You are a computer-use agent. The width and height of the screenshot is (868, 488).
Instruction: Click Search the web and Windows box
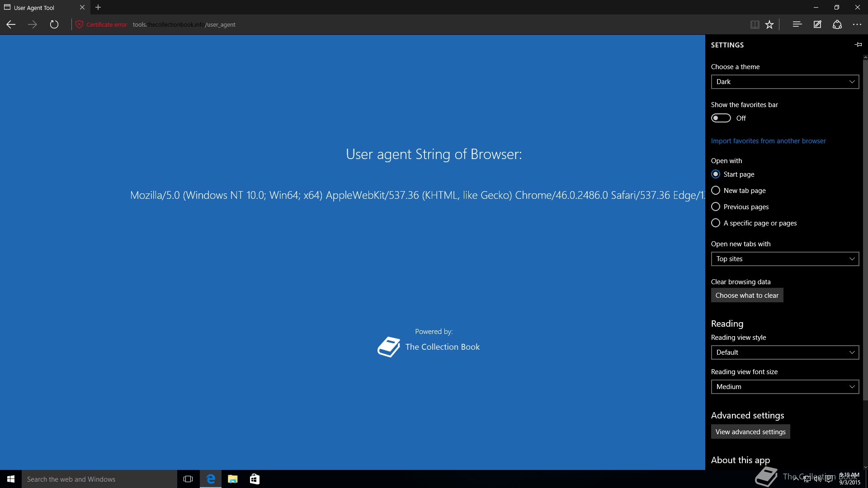point(99,479)
